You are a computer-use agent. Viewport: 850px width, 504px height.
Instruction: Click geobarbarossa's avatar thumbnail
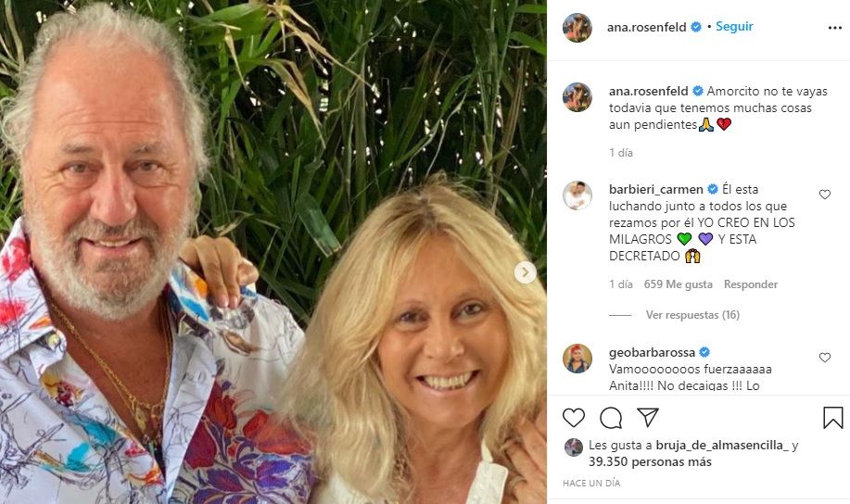click(x=577, y=359)
